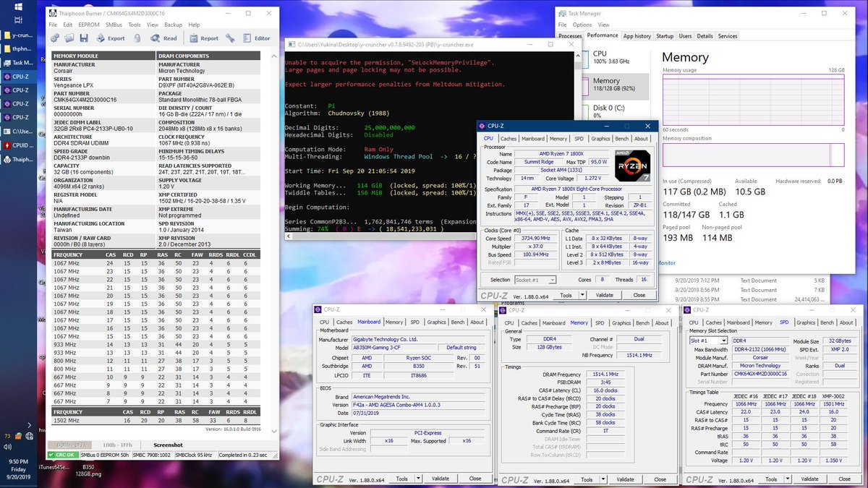The width and height of the screenshot is (868, 488).
Task: Click Tools button in CPU-Z processor window
Action: [x=566, y=295]
